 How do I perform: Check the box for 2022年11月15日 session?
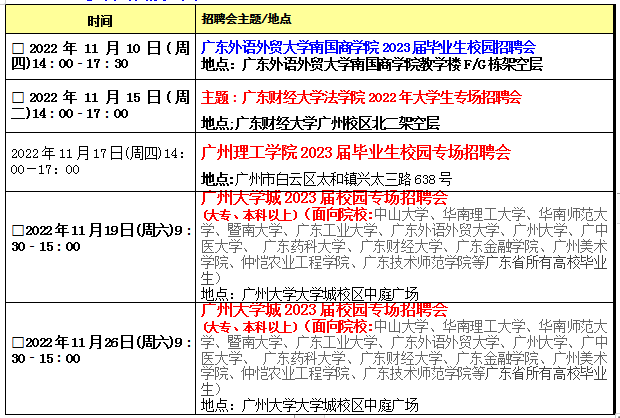[x=18, y=98]
